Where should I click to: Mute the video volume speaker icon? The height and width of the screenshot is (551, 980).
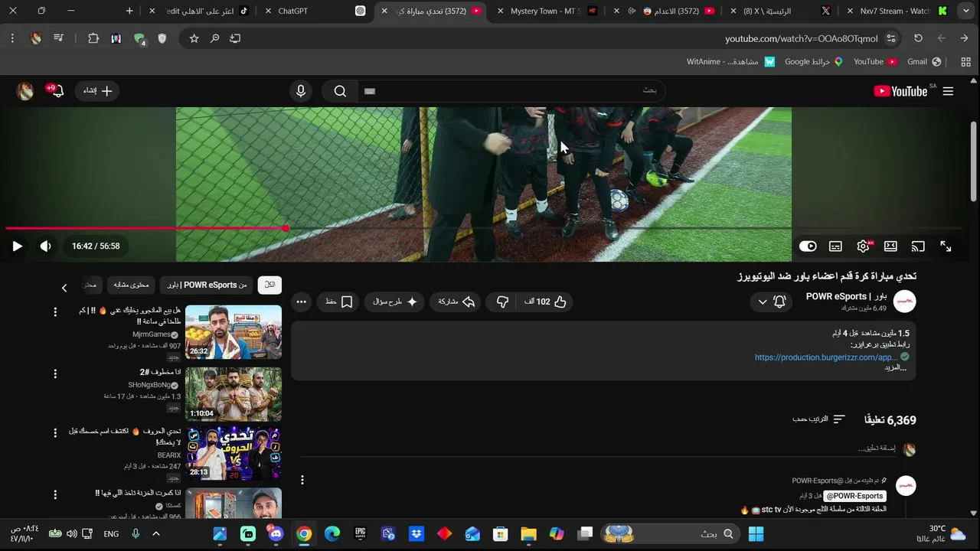(x=46, y=246)
